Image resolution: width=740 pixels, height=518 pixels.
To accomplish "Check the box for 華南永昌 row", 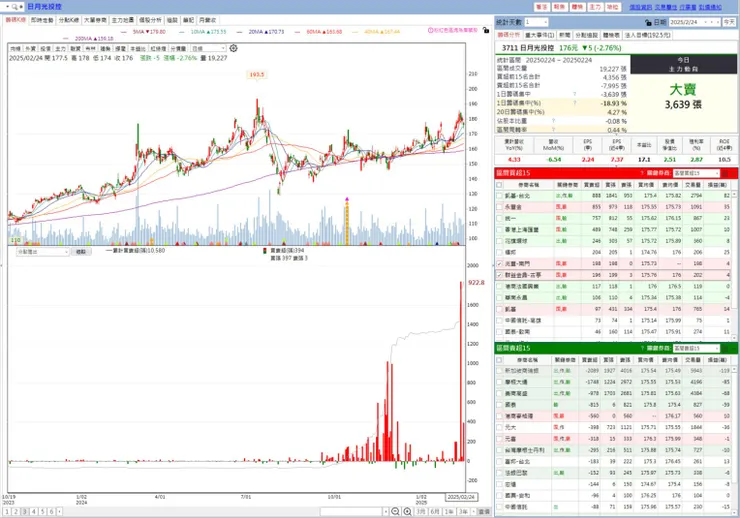I will point(499,298).
